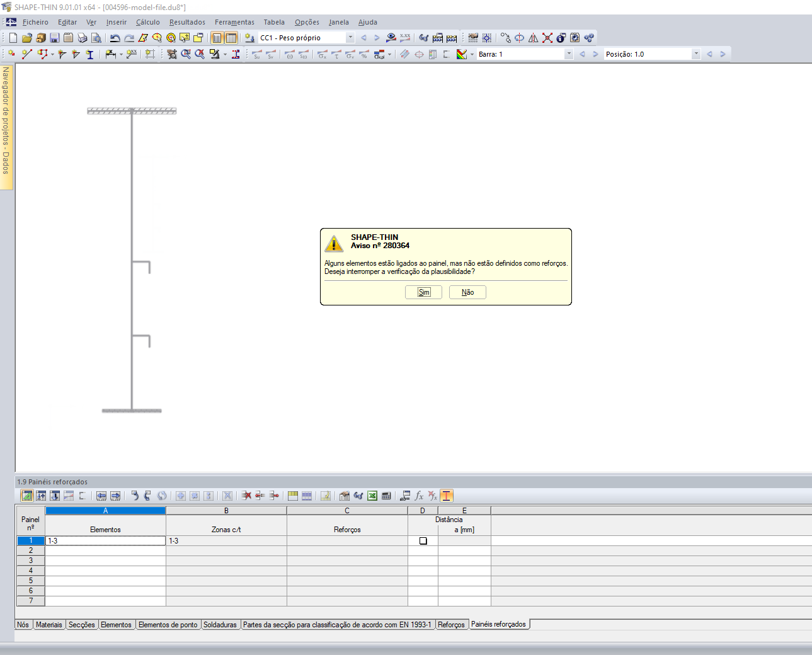Save the model with the floppy disk icon
Screen dimensions: 812x655
[54, 38]
